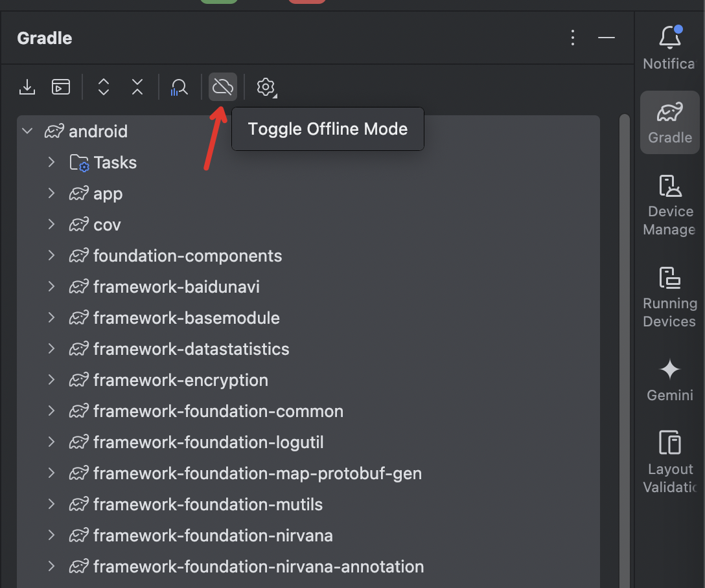
Task: Open Gradle panel options three-dot menu
Action: [572, 38]
